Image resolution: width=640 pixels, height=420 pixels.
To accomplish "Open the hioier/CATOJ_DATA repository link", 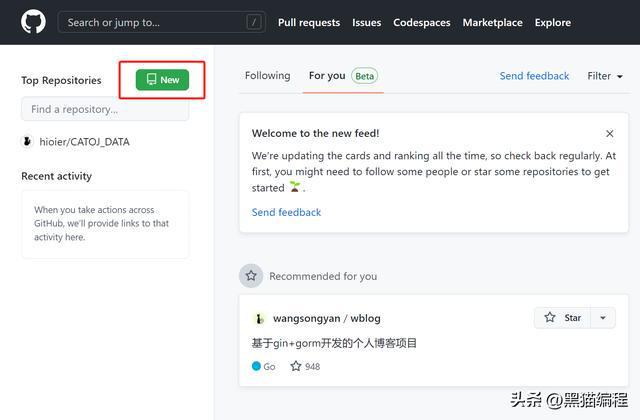I will (84, 142).
